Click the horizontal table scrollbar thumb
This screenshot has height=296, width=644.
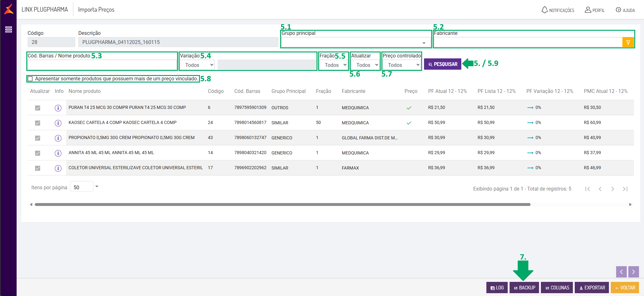coord(282,205)
